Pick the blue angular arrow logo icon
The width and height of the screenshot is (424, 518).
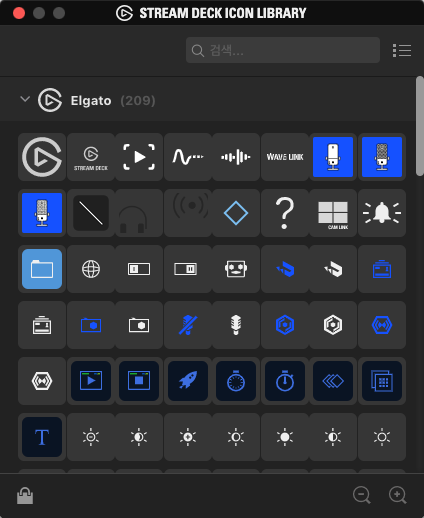(x=285, y=269)
